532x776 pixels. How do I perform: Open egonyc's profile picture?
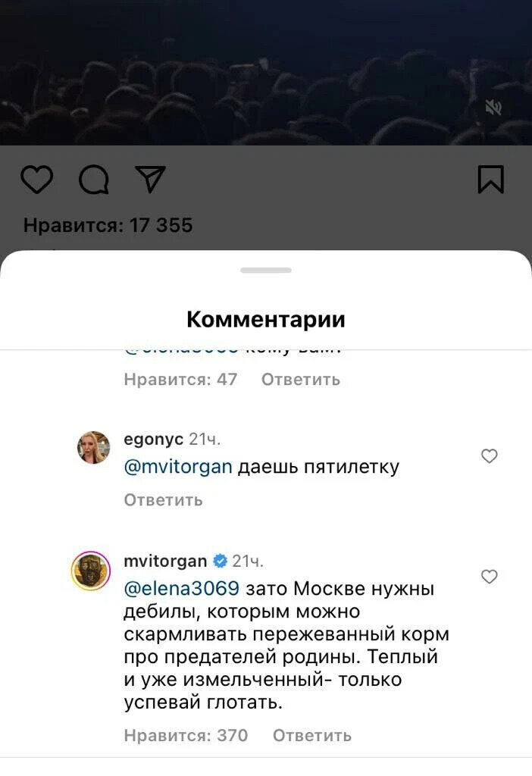tap(93, 447)
